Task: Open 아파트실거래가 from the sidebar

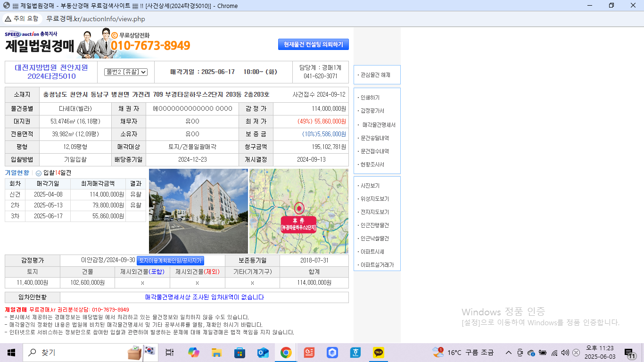Action: click(x=377, y=265)
